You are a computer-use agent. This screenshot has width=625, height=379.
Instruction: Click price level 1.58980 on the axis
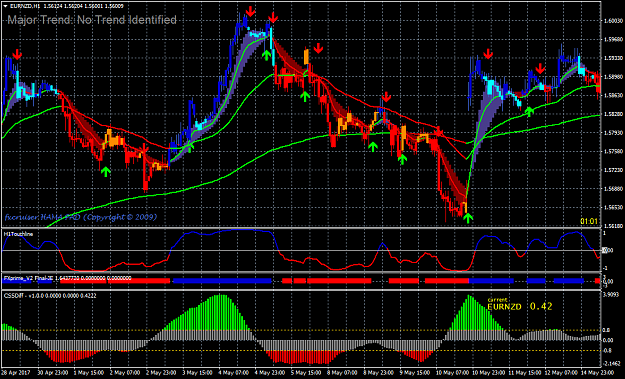click(x=612, y=77)
